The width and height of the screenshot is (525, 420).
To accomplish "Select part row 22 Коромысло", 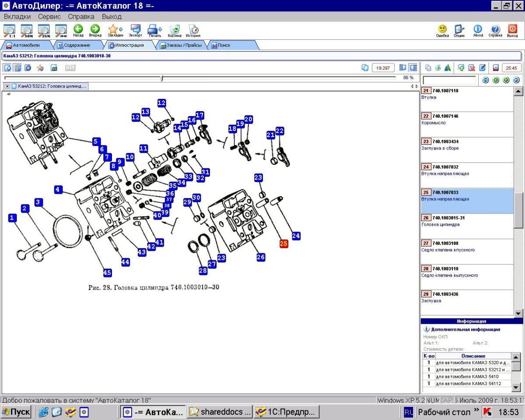I will pyautogui.click(x=467, y=125).
